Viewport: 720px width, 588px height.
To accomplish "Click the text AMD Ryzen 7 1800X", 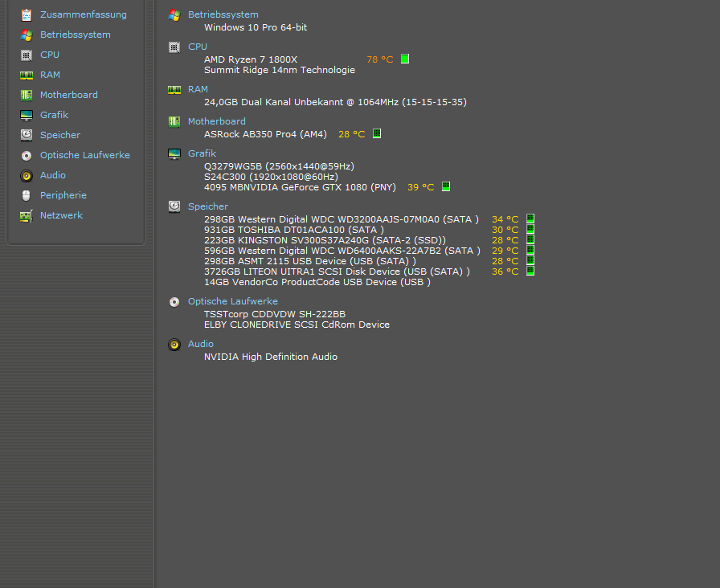I will [x=251, y=59].
